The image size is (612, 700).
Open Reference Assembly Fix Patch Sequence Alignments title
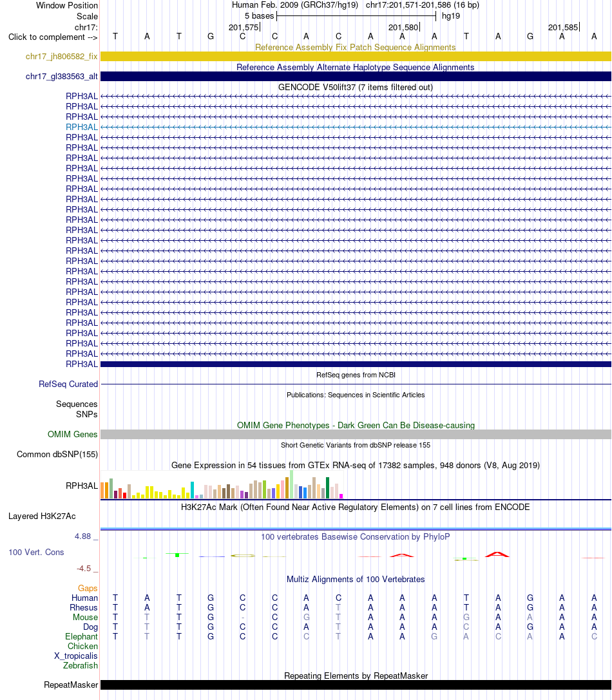[356, 47]
